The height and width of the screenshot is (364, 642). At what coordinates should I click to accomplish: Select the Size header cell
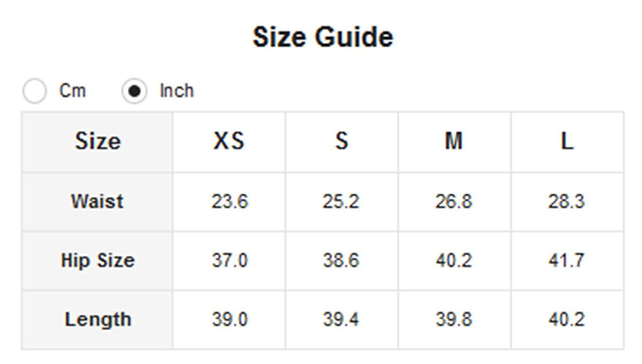(x=97, y=142)
